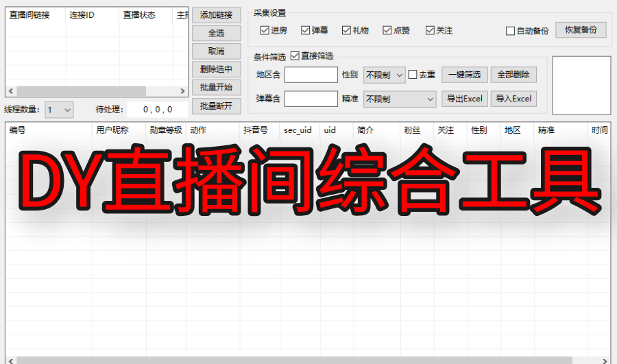Start batch with 批量开始 button

point(216,88)
